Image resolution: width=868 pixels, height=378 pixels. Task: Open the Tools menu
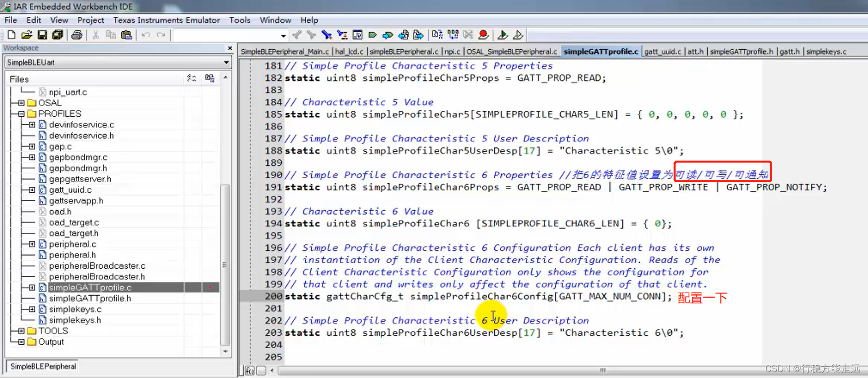(x=240, y=20)
